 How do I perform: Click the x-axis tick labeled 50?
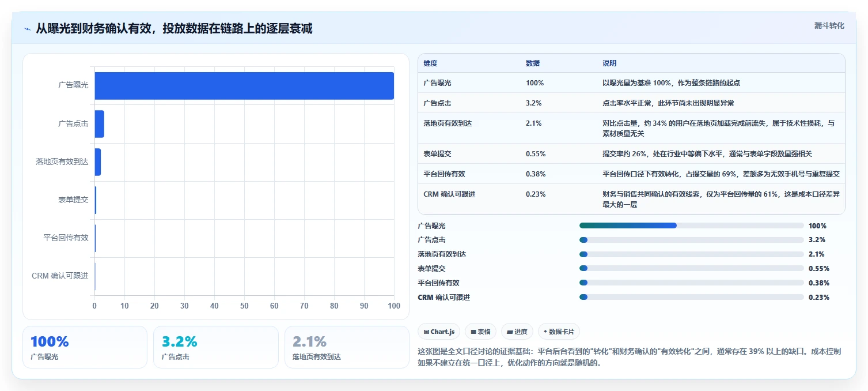(x=244, y=306)
